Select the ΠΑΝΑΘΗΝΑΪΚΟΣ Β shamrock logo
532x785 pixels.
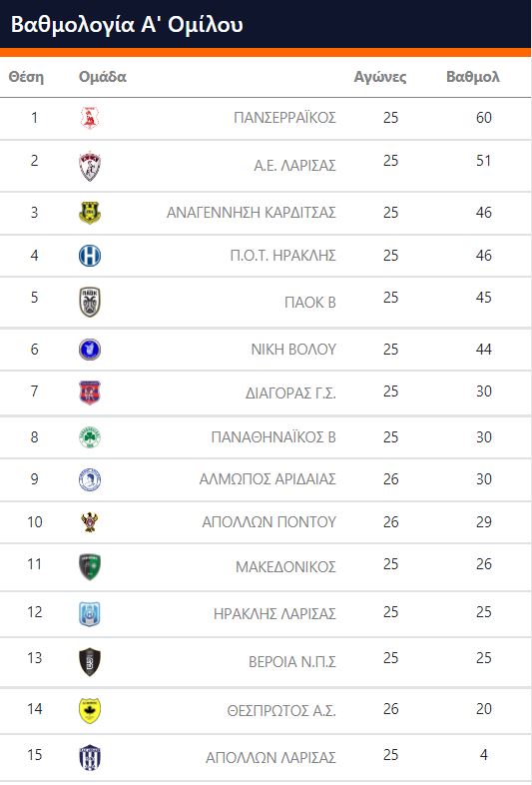(x=90, y=437)
